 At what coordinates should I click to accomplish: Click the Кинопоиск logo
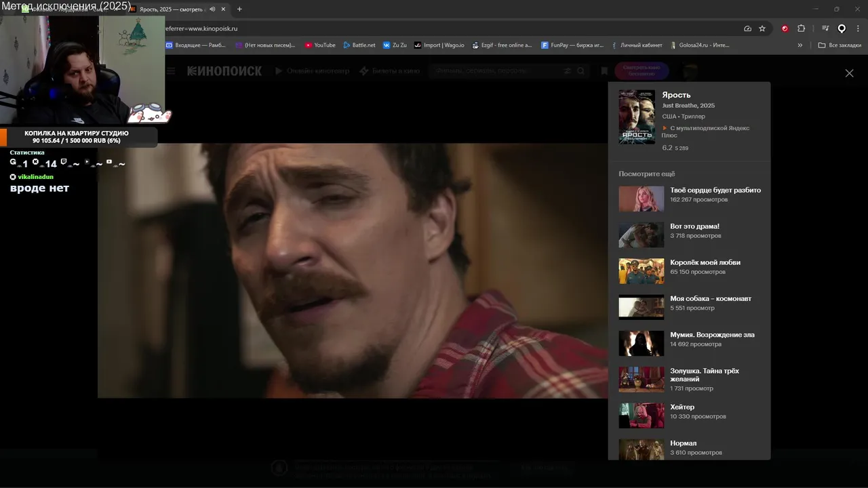224,70
